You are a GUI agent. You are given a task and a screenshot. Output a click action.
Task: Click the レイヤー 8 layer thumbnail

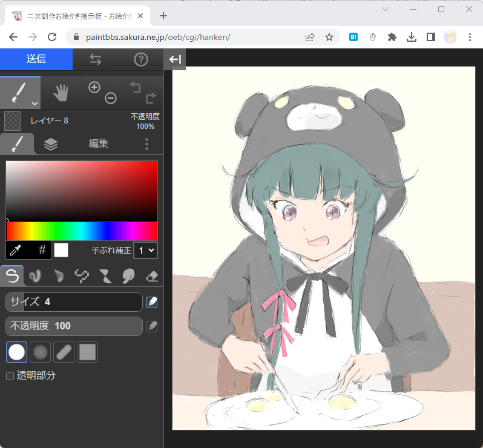click(x=12, y=121)
